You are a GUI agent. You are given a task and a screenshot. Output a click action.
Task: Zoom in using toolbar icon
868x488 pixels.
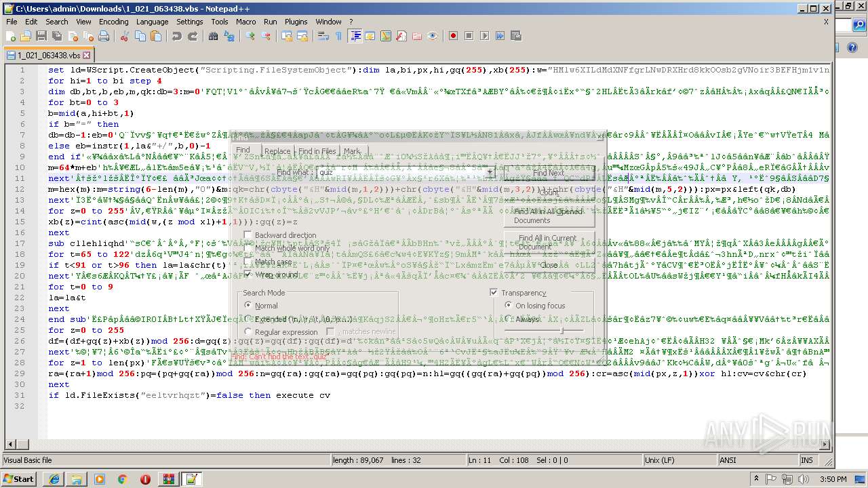(x=250, y=36)
